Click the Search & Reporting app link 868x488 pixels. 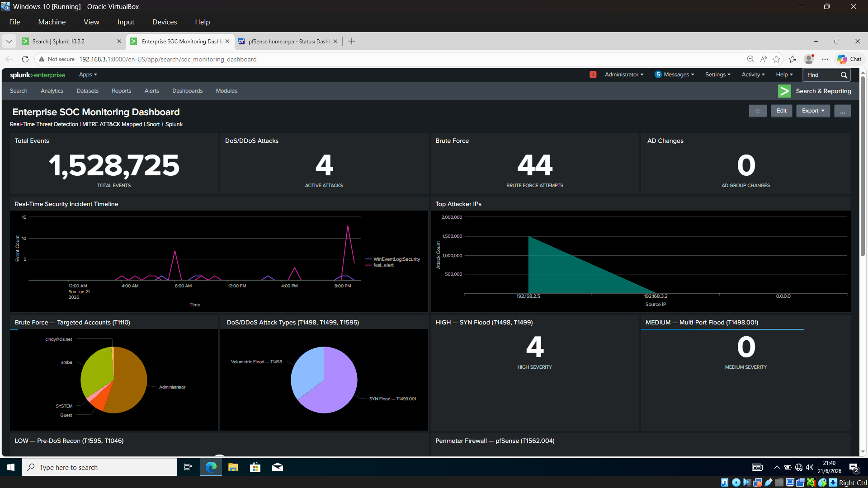coord(823,91)
